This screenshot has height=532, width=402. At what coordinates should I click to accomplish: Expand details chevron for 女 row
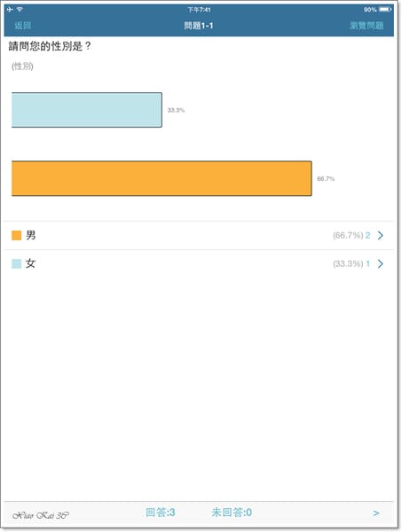tap(381, 263)
